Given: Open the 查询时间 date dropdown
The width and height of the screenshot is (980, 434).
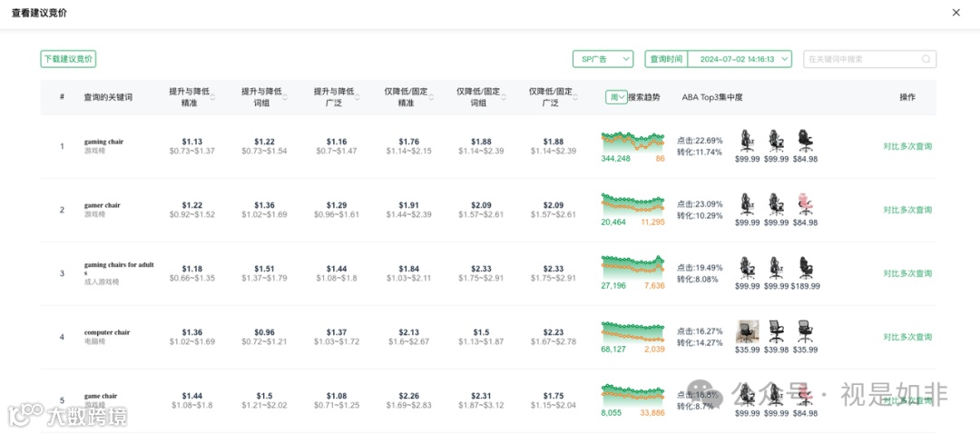Looking at the screenshot, I should [x=740, y=59].
